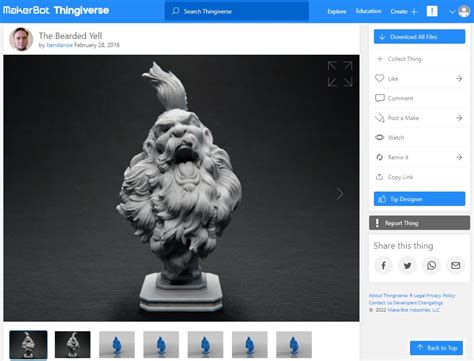
Task: Click the up arrow on Back to Top
Action: click(x=420, y=348)
